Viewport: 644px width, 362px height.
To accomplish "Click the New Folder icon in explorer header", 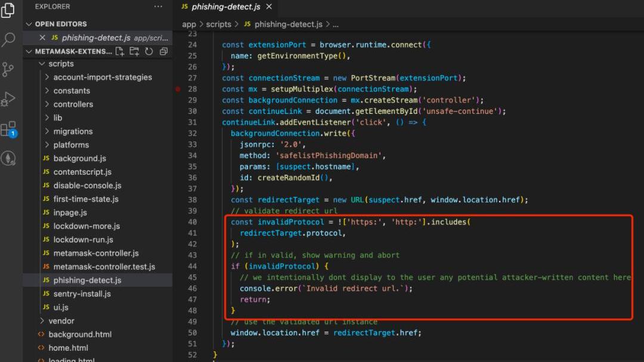I will pyautogui.click(x=134, y=51).
